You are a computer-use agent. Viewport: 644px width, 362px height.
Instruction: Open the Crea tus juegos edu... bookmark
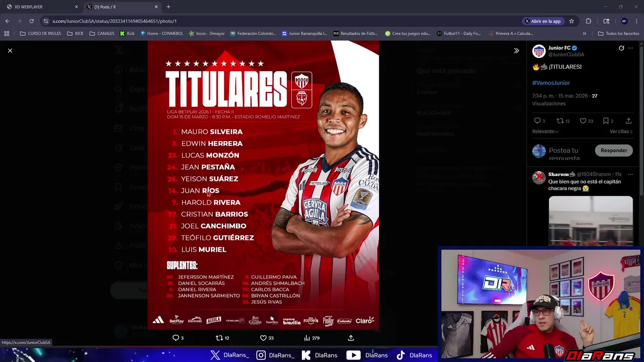(x=408, y=34)
